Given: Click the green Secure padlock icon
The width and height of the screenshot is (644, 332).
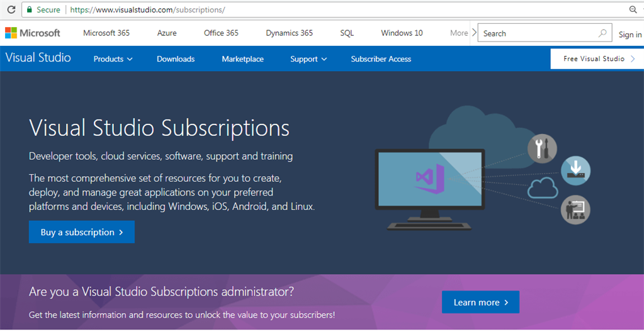Looking at the screenshot, I should tap(29, 9).
